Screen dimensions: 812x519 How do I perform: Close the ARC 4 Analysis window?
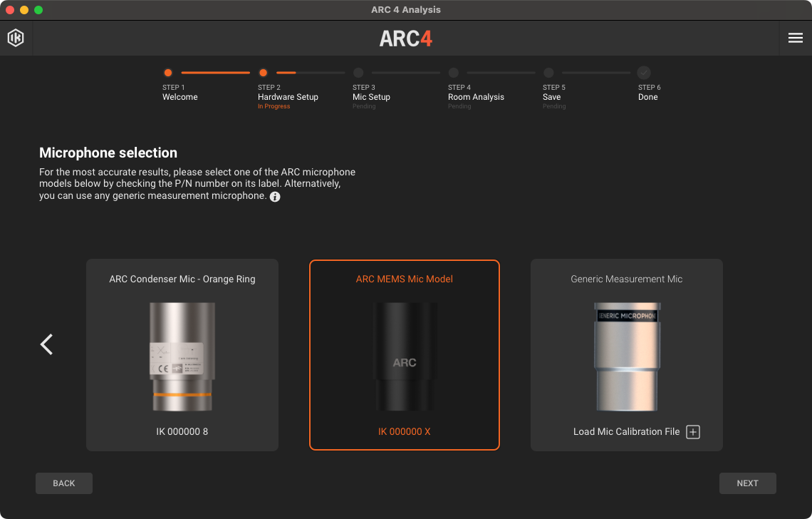[x=10, y=10]
